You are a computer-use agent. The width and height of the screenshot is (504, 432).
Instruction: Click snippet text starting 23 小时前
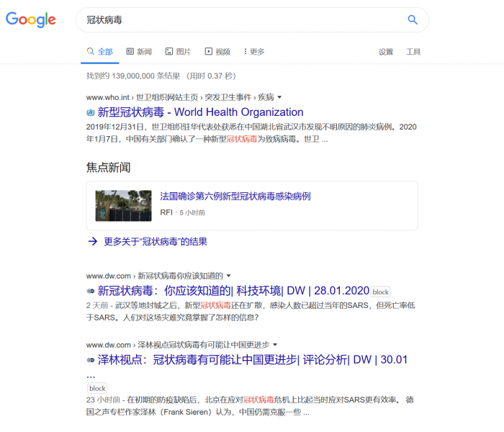click(x=250, y=406)
